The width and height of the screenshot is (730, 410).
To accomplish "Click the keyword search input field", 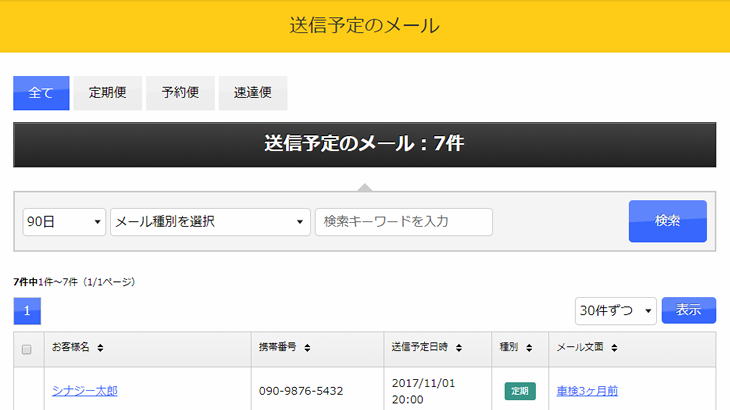I will point(403,222).
